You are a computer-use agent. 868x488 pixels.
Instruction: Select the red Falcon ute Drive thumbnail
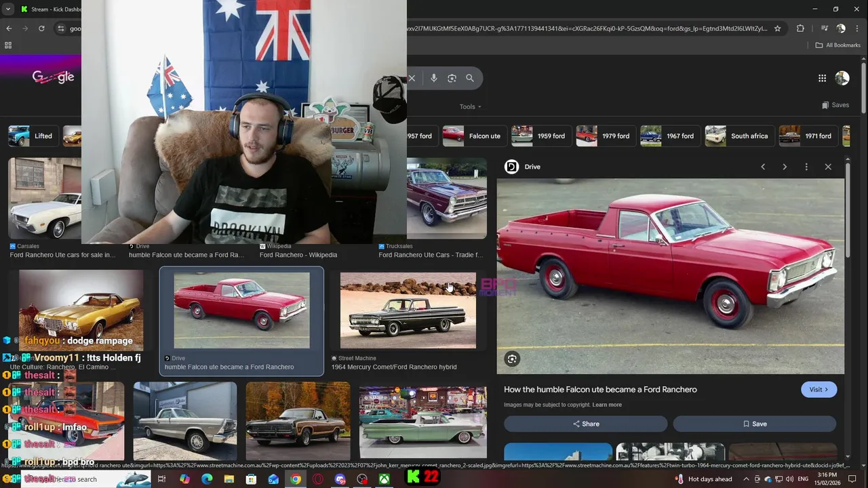coord(241,310)
